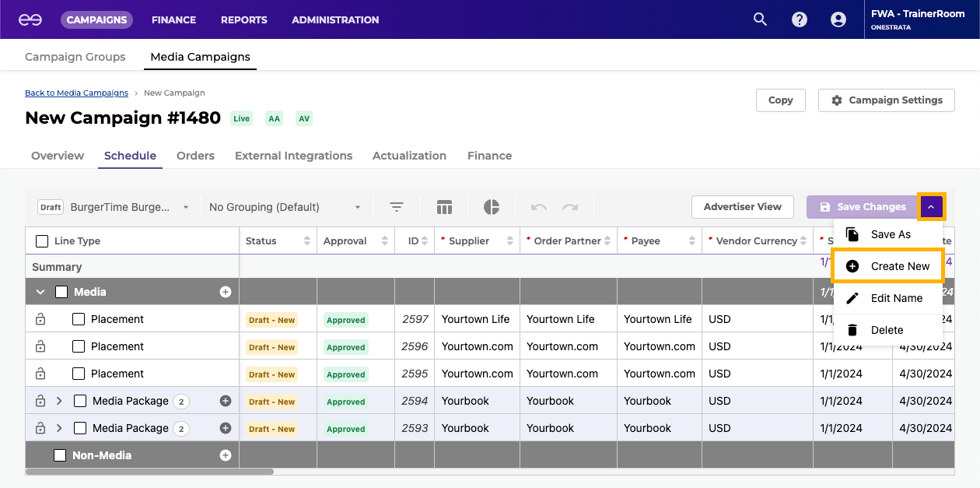Viewport: 980px width, 488px height.
Task: Click the horizontal scrollbar under the table
Action: pyautogui.click(x=149, y=472)
